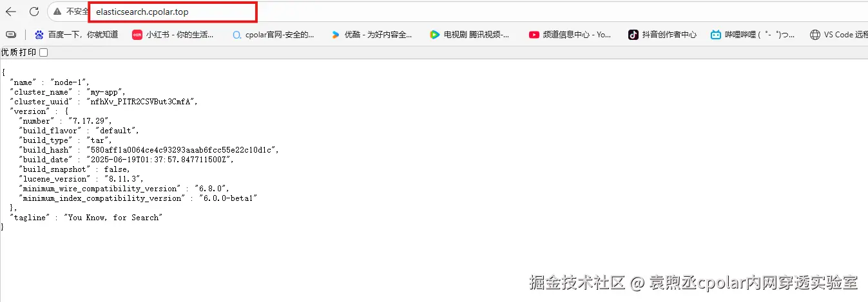
Task: Go back with the browser back arrow
Action: click(11, 12)
